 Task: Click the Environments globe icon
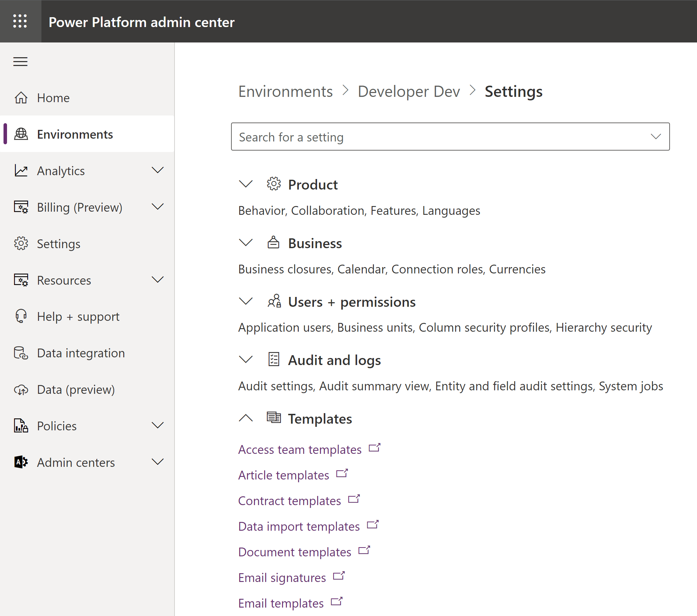(x=21, y=134)
